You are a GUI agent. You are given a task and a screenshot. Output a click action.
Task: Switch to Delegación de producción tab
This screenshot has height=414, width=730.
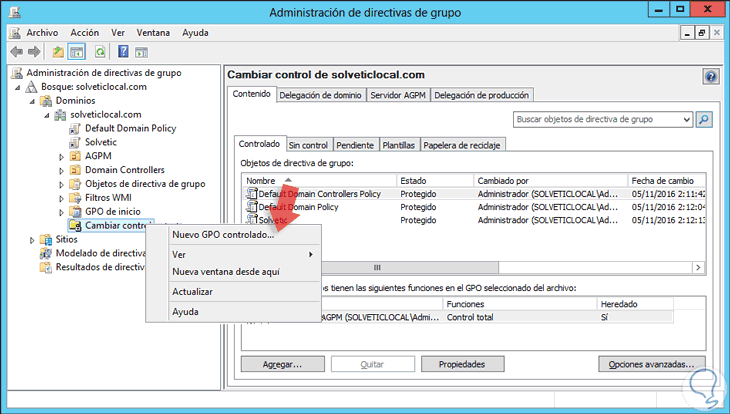tap(481, 95)
